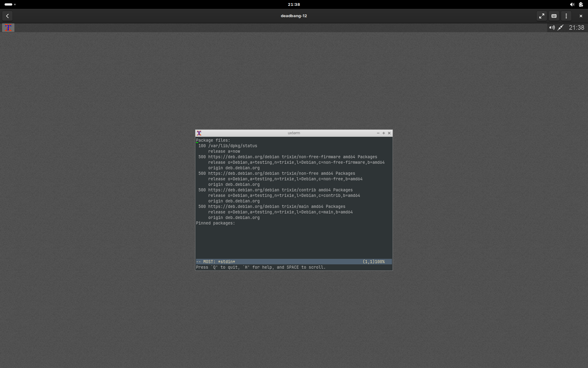This screenshot has width=588, height=368.
Task: Click the trixie/main amd64 Packages line
Action: click(272, 207)
